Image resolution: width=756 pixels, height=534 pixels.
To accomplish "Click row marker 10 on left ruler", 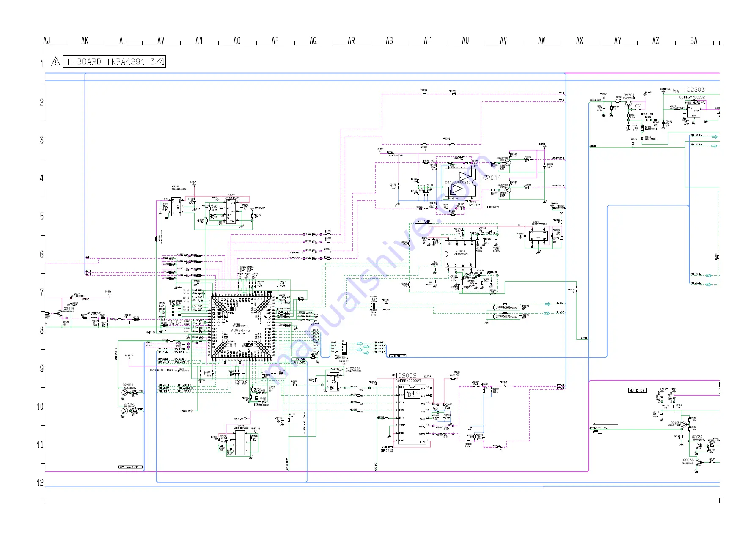I will (x=40, y=407).
